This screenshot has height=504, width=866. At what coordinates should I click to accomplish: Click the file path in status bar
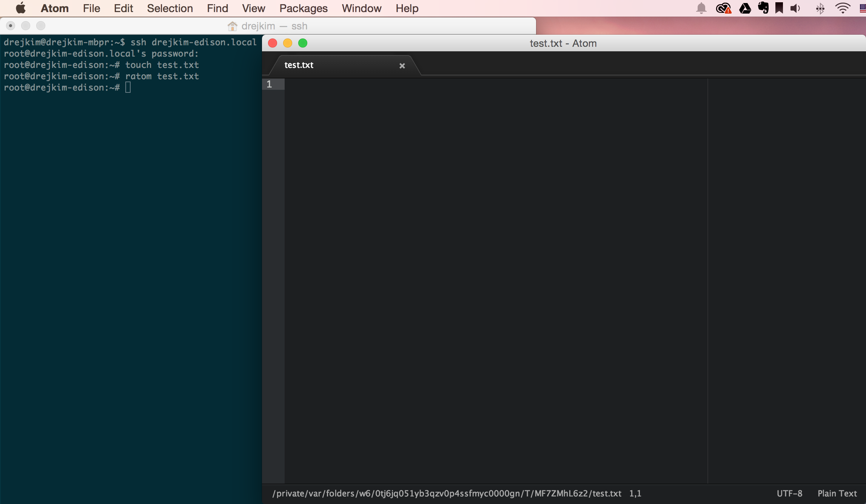[x=447, y=493]
